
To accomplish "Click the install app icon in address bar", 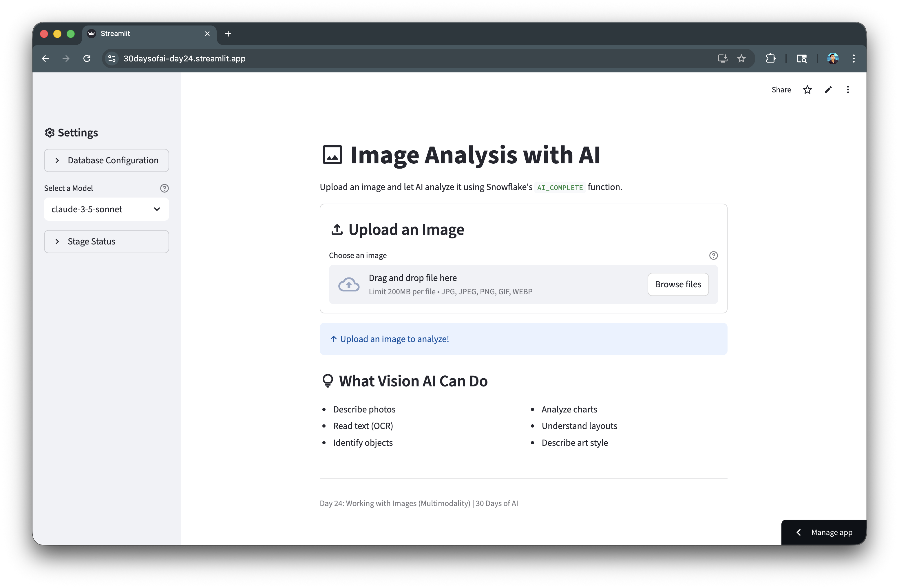I will (722, 59).
